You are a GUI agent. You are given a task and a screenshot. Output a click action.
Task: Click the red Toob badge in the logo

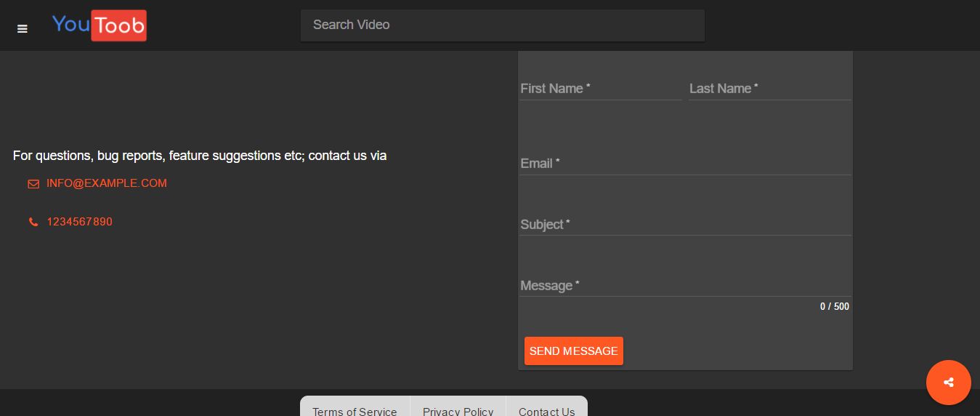click(119, 25)
